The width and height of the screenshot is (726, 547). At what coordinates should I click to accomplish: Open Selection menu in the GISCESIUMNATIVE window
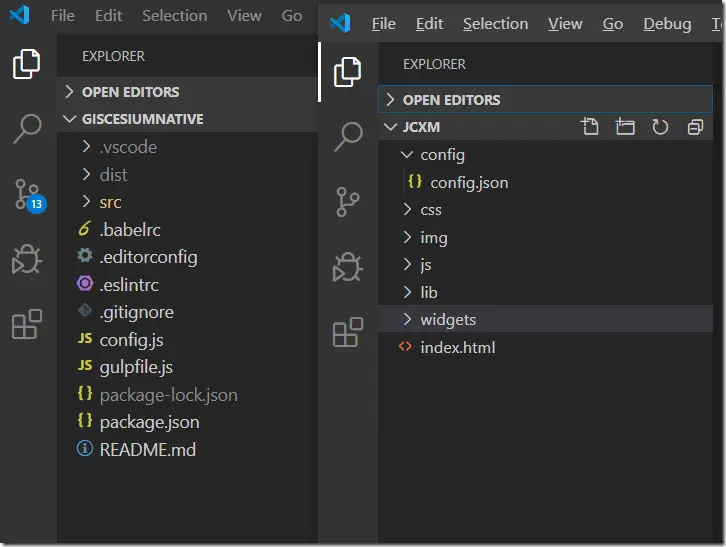point(174,16)
